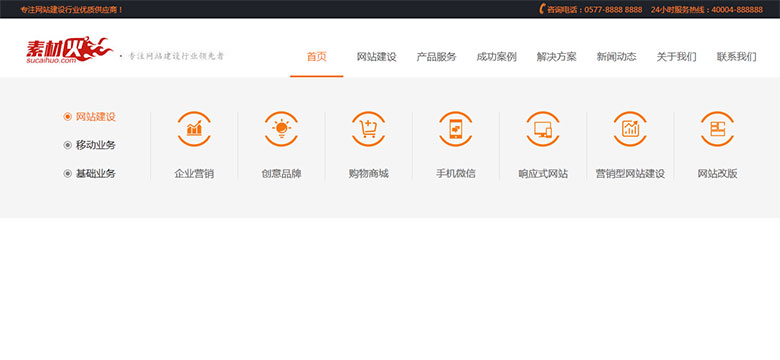Click the 企业营销 text link
Image resolution: width=780 pixels, height=360 pixels.
(194, 174)
